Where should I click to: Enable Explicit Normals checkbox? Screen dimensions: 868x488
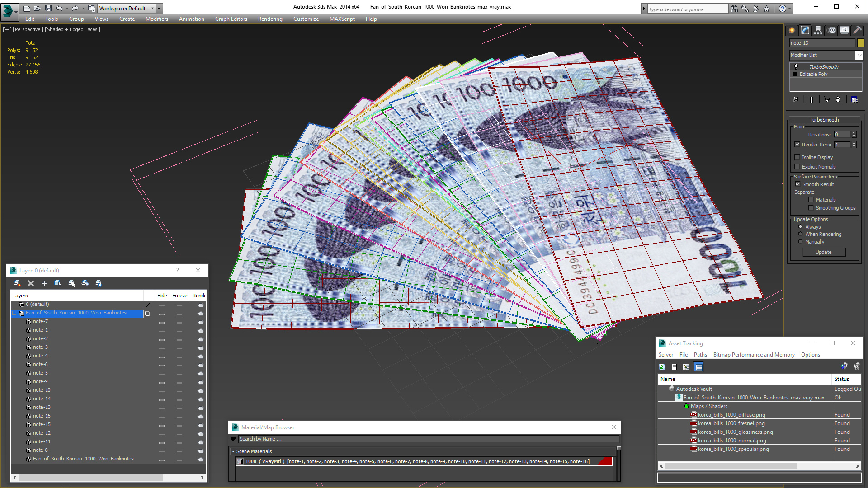tap(797, 167)
